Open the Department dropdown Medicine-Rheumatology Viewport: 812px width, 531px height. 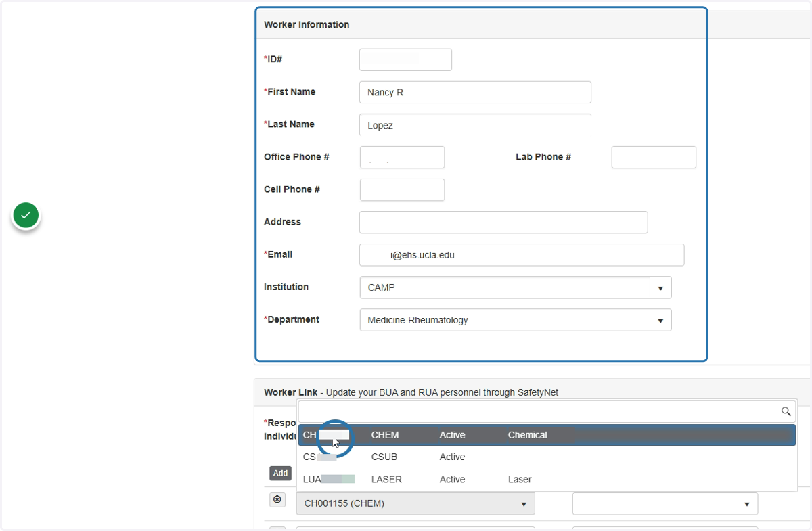coord(516,320)
